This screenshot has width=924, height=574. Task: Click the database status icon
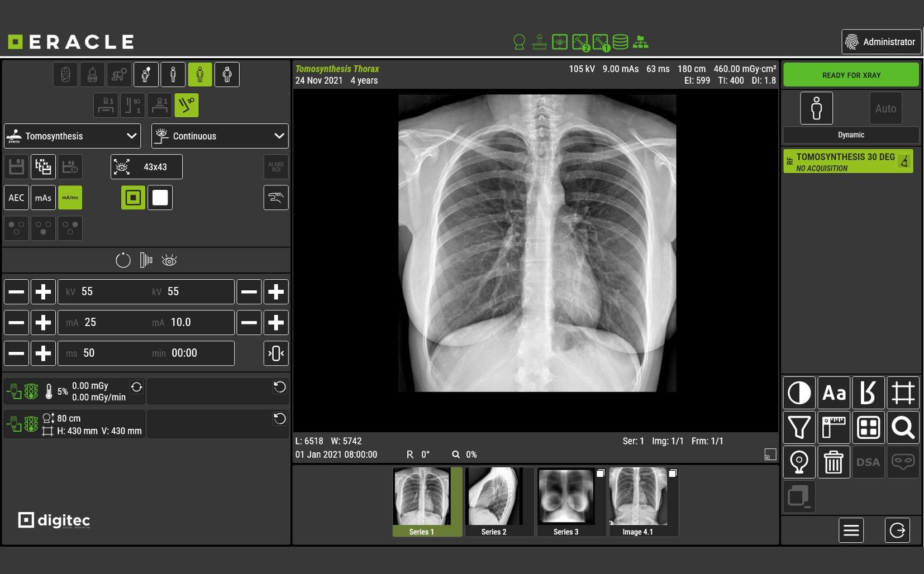(x=620, y=42)
